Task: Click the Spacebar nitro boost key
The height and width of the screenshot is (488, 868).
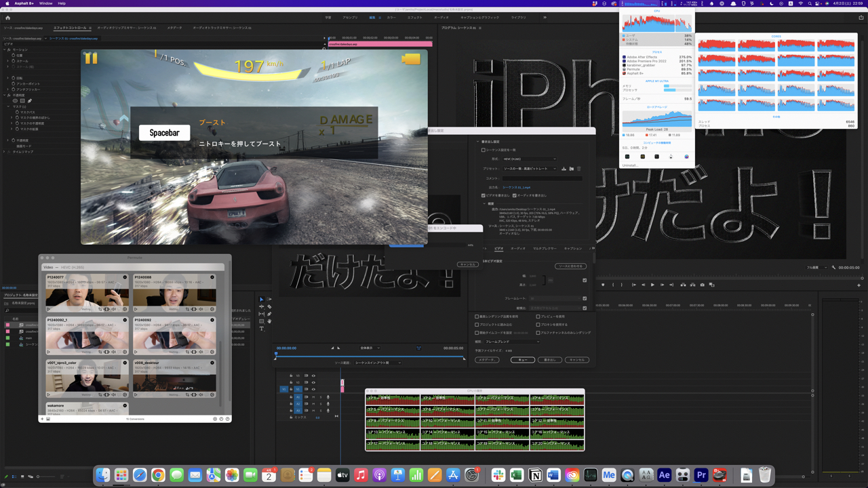Action: (164, 133)
